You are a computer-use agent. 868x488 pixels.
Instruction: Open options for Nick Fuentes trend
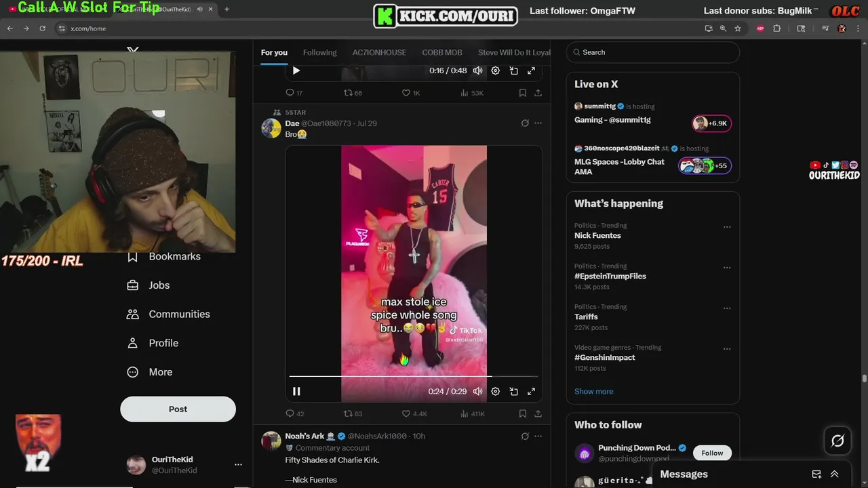pos(727,227)
